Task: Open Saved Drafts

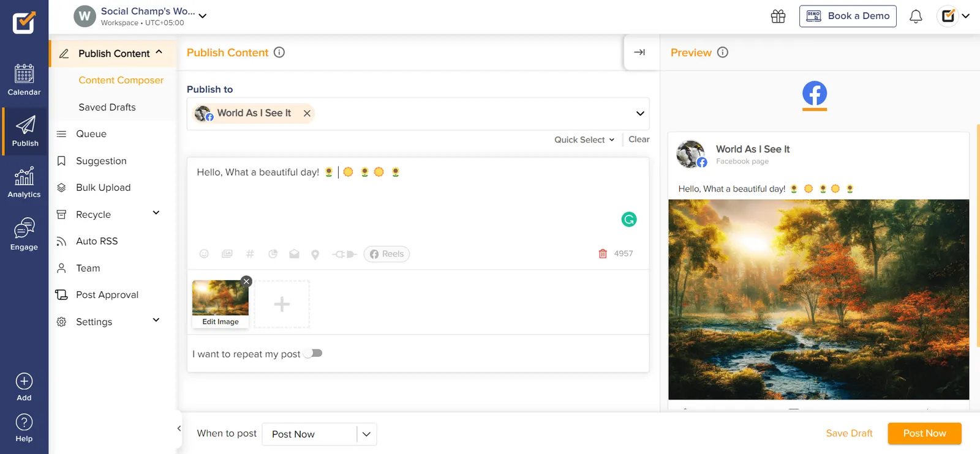Action: [x=107, y=107]
